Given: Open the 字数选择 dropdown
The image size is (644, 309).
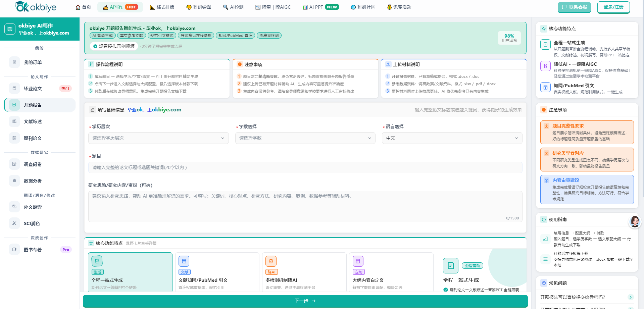Looking at the screenshot, I should pos(305,138).
